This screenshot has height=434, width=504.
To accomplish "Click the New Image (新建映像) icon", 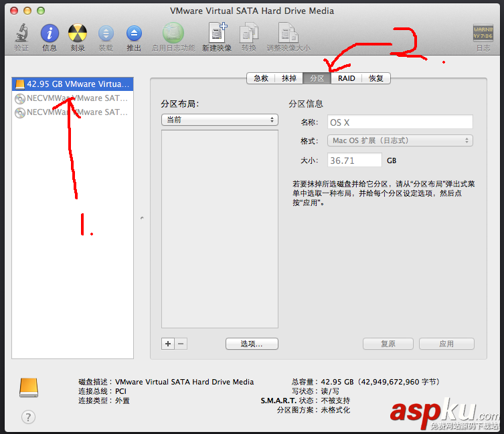I will (218, 33).
